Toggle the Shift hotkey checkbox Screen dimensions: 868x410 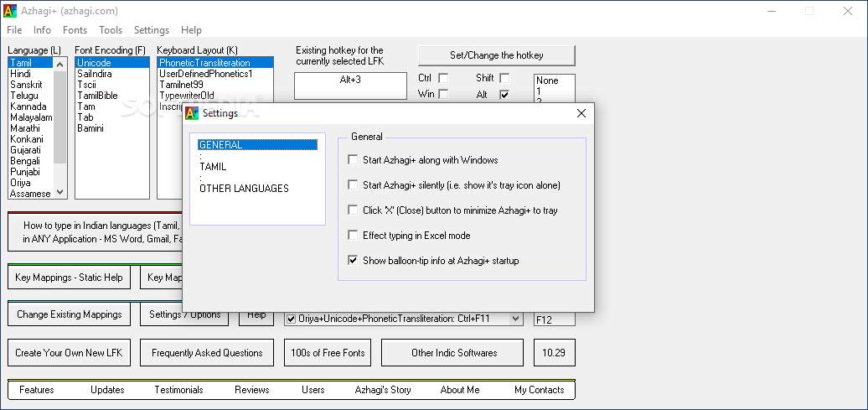click(504, 78)
